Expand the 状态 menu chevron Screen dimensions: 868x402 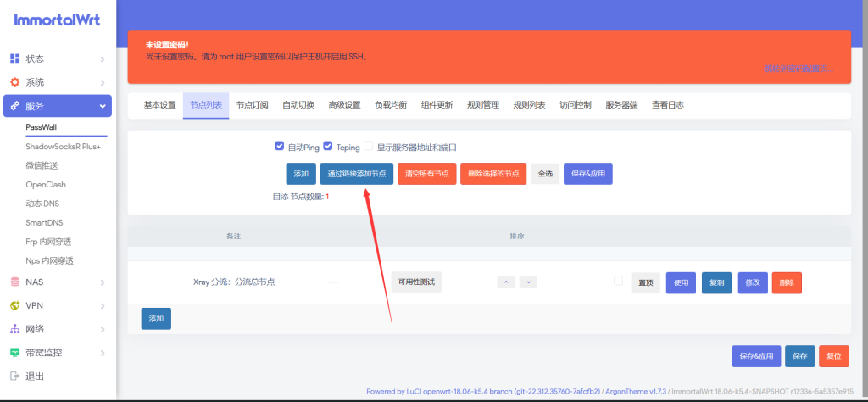tap(103, 59)
